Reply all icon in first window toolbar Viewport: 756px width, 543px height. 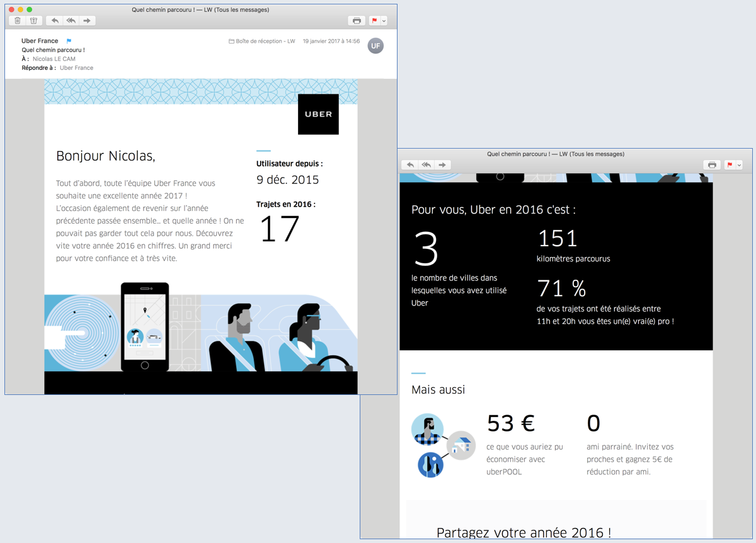click(71, 21)
